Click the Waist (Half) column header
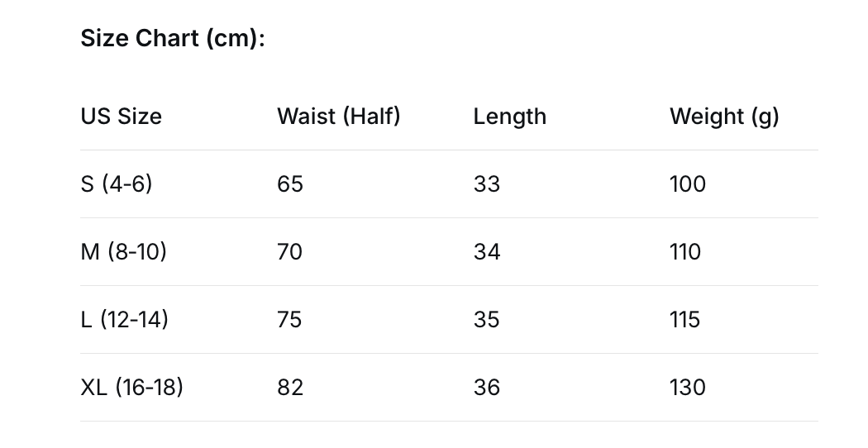868x448 pixels. (339, 117)
